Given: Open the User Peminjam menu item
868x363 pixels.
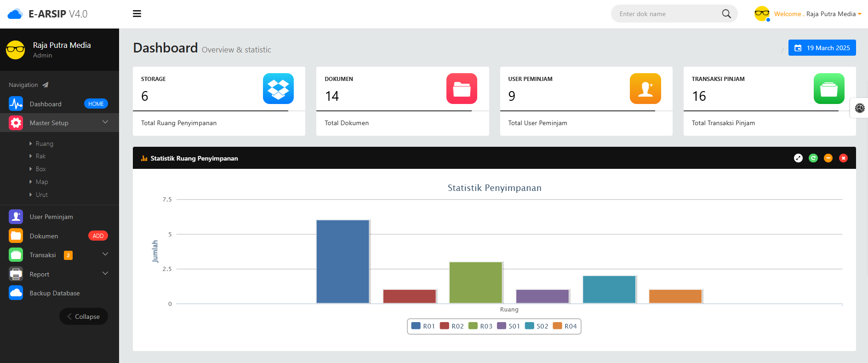Looking at the screenshot, I should pos(51,217).
